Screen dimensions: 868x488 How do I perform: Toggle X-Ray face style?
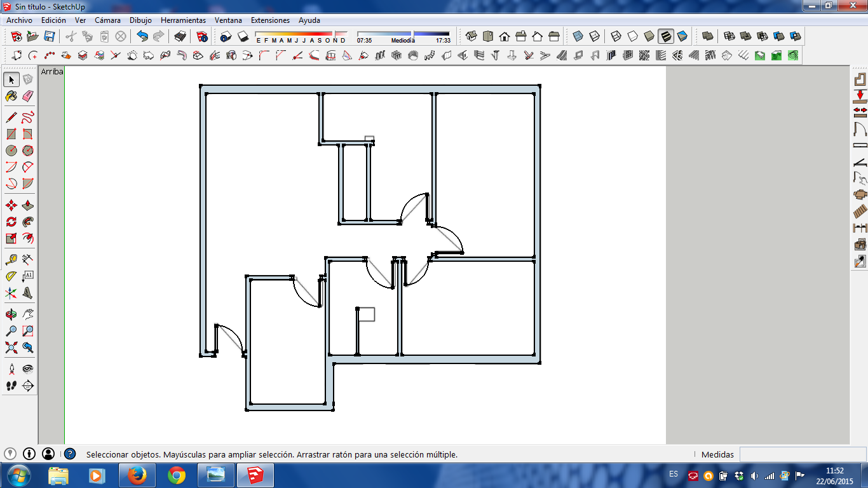click(x=578, y=36)
